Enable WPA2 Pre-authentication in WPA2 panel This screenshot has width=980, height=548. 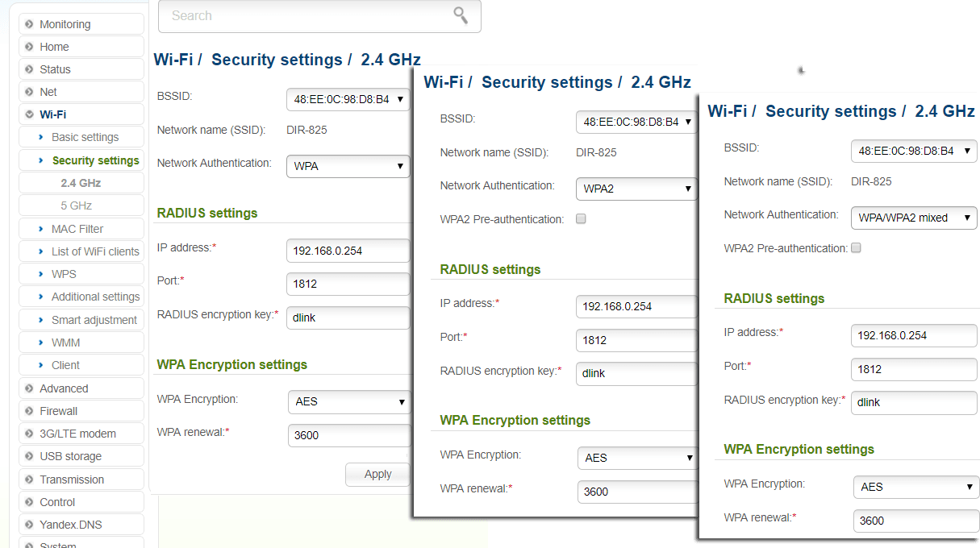coord(581,219)
